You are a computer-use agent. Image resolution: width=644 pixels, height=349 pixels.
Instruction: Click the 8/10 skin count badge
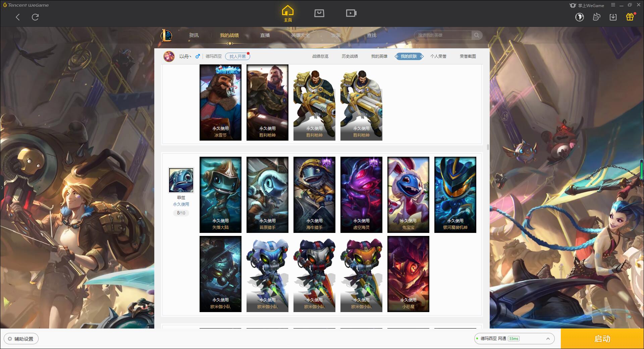click(181, 213)
